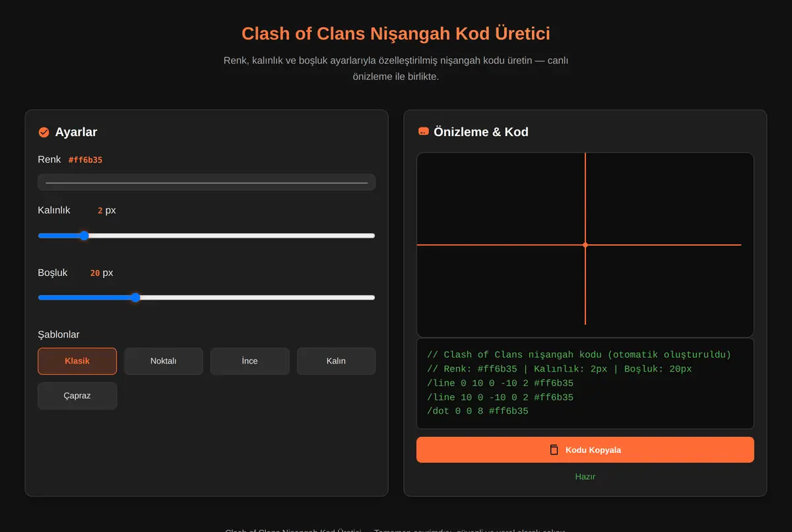Screen dimensions: 792x532
Task: Click the Şablonlar label
Action: click(x=59, y=335)
